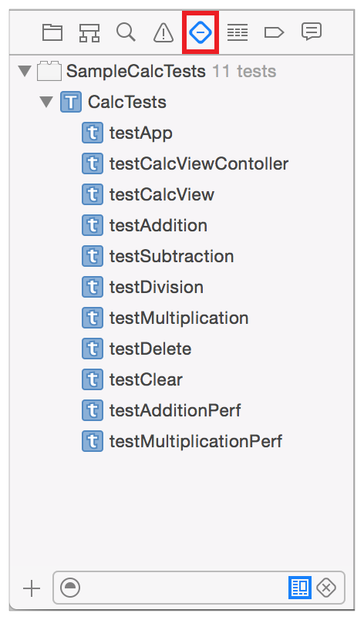Toggle the show-only-scheme-tests filter button
Screen dimensions: 364x620
pyautogui.click(x=300, y=588)
